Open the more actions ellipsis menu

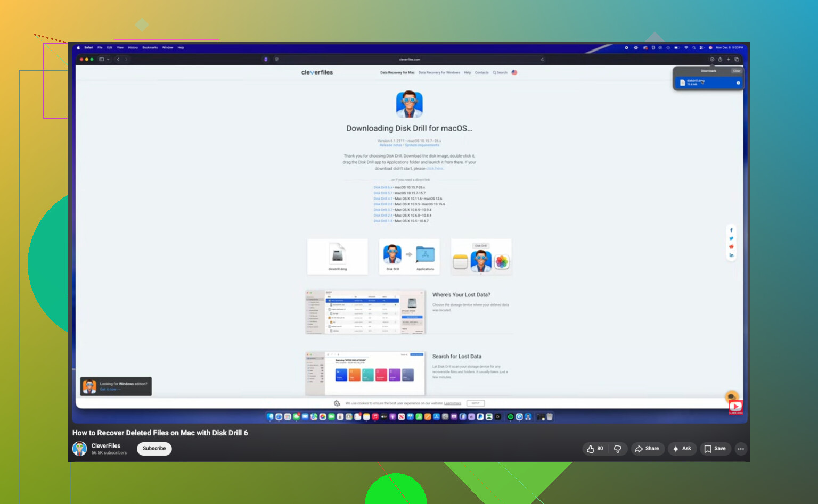click(741, 449)
